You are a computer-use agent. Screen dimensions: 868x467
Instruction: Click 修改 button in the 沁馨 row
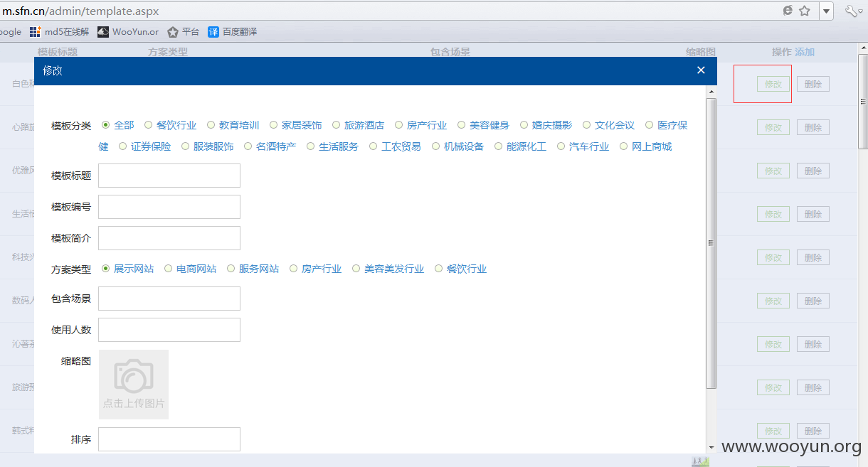[773, 344]
